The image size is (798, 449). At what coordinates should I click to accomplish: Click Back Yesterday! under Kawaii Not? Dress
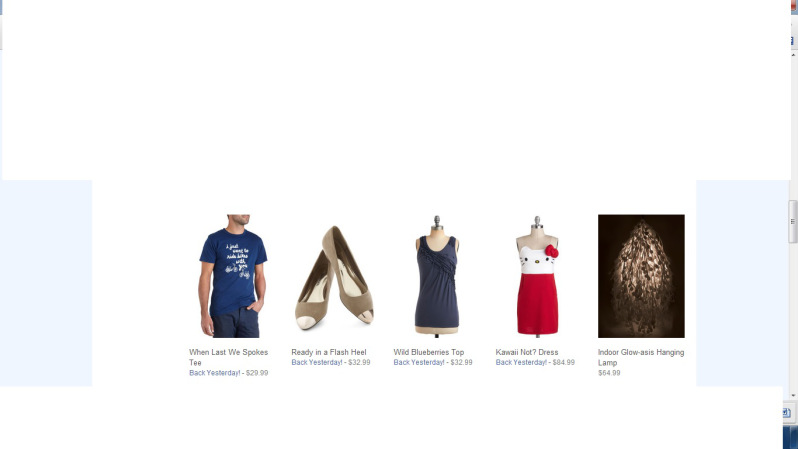coord(521,362)
